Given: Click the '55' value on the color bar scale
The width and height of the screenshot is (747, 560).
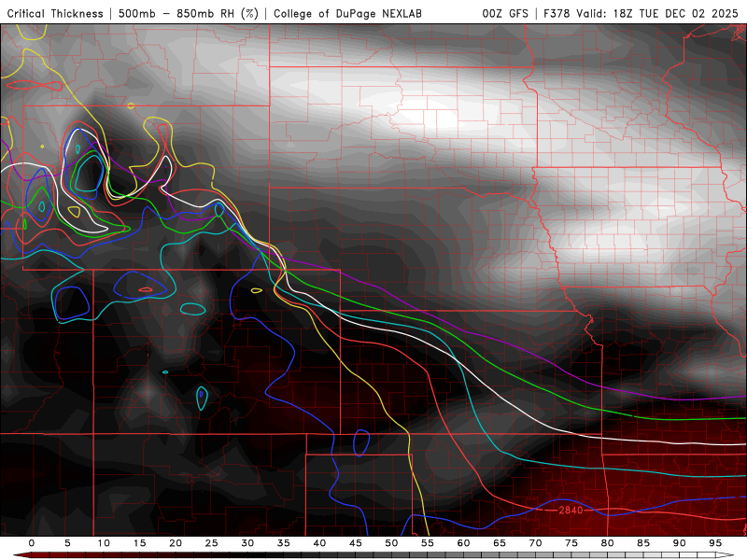Looking at the screenshot, I should (x=428, y=543).
